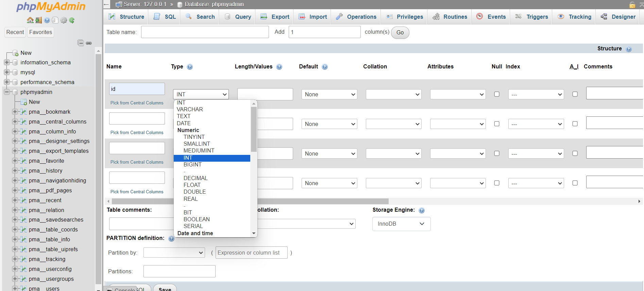644x291 pixels.
Task: Toggle link with main panel icon
Action: pos(89,43)
